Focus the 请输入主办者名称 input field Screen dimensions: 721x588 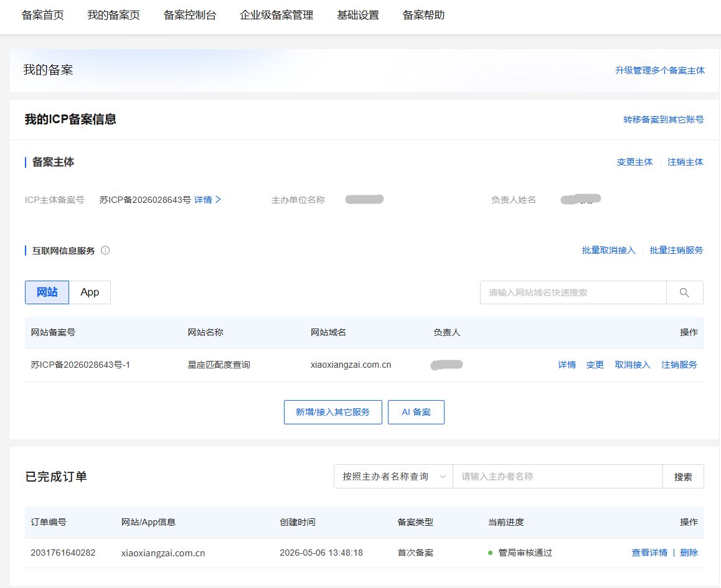pyautogui.click(x=558, y=477)
